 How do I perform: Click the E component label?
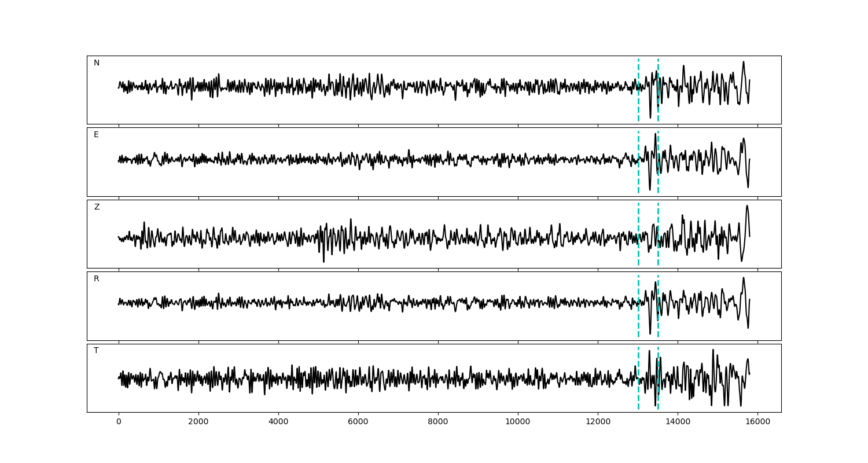96,135
